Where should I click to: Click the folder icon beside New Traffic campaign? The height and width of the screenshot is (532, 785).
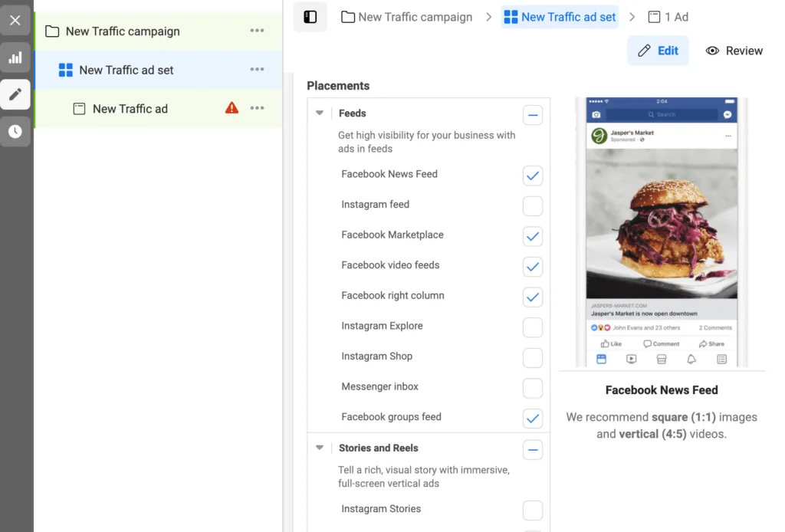pos(51,31)
